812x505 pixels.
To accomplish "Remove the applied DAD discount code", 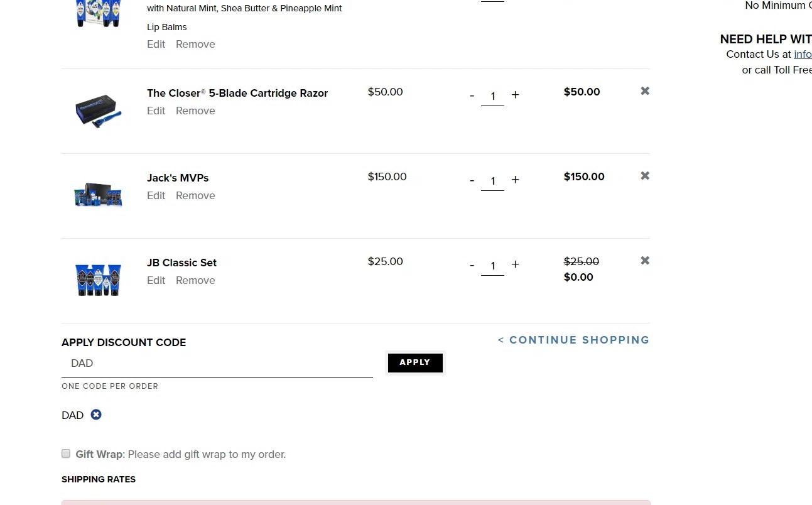I will click(x=96, y=415).
